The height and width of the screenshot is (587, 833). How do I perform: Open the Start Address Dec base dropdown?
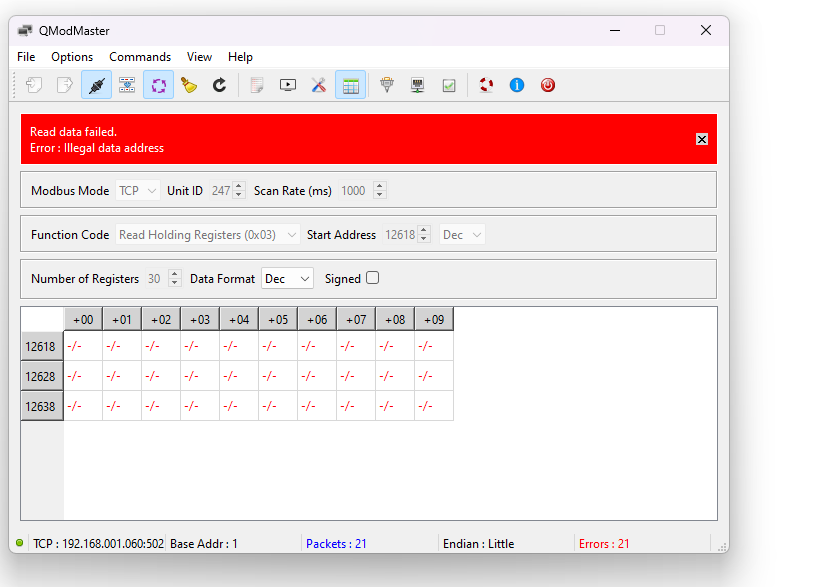[x=462, y=235]
